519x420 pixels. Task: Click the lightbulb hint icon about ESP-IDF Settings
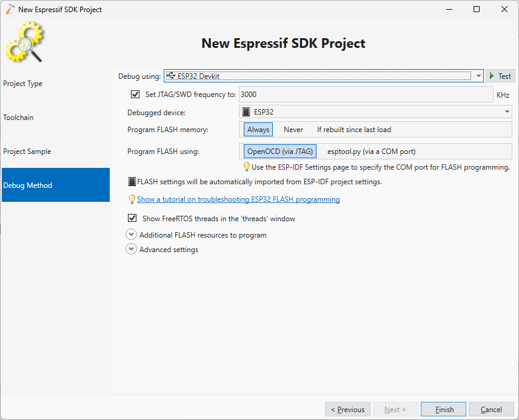coord(246,167)
